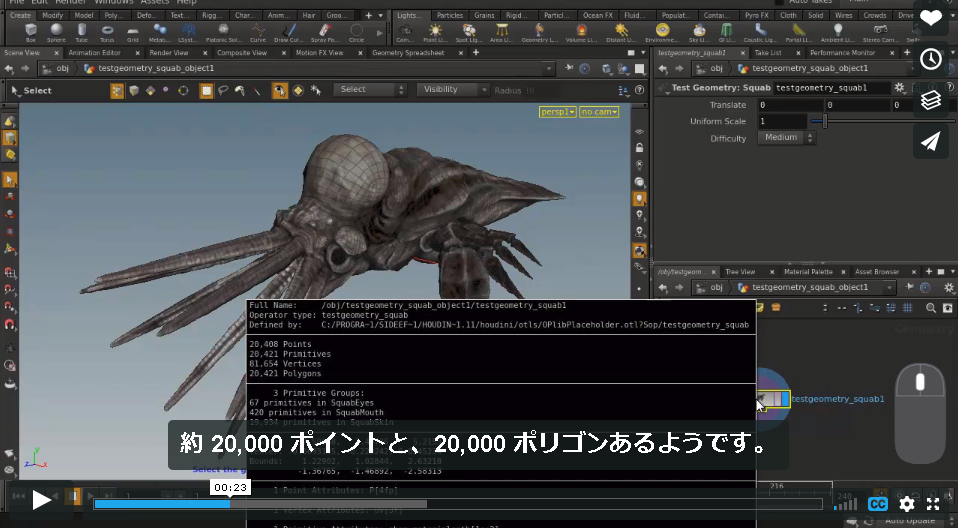Switch to Geometry Spreadsheet tab
Image resolution: width=958 pixels, height=528 pixels.
408,53
